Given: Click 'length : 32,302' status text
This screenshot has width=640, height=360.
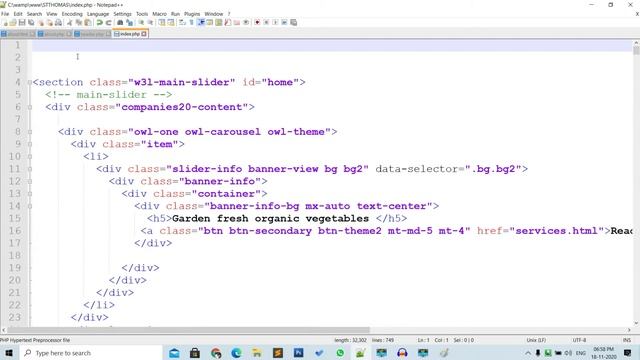Looking at the screenshot, I should [x=350, y=340].
